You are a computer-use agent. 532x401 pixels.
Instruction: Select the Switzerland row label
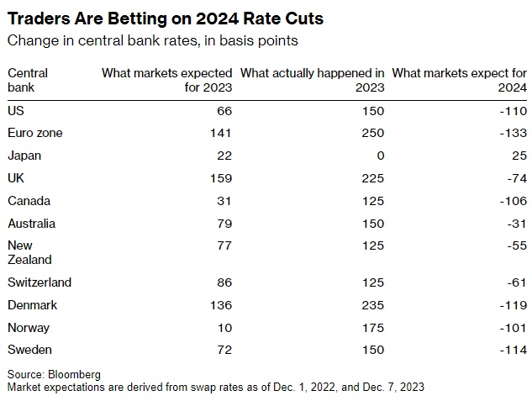tap(40, 282)
